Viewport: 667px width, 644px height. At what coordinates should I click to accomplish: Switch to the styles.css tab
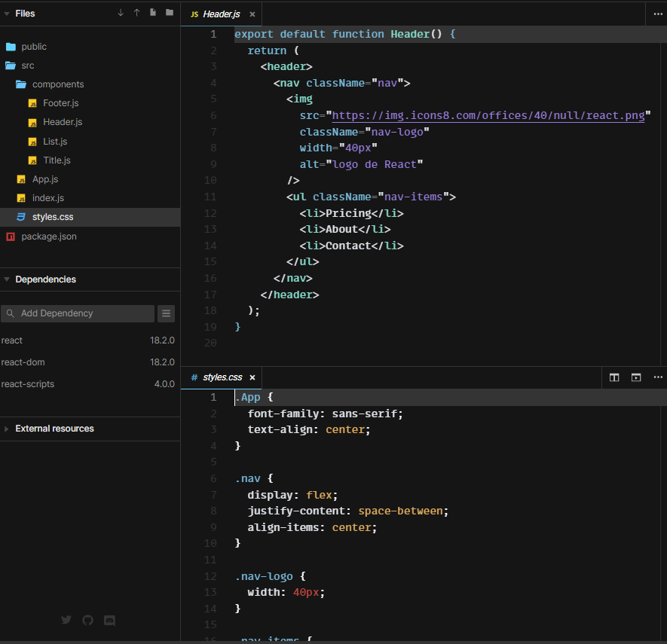pyautogui.click(x=221, y=377)
